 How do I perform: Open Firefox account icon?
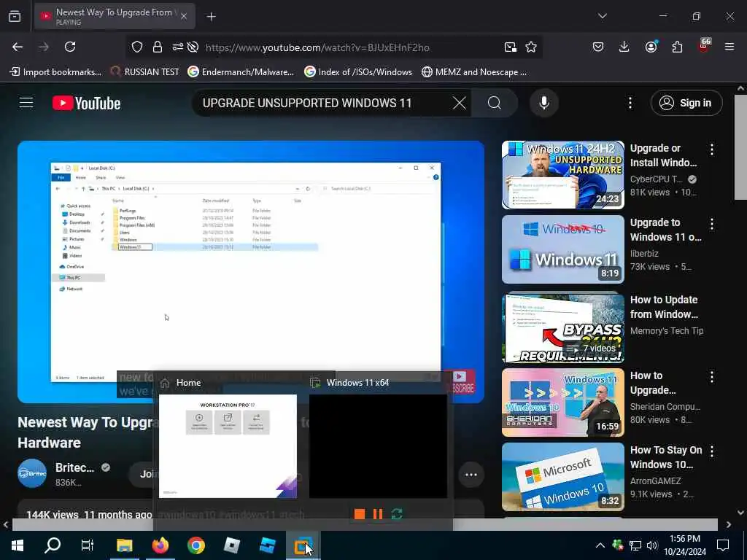click(651, 47)
